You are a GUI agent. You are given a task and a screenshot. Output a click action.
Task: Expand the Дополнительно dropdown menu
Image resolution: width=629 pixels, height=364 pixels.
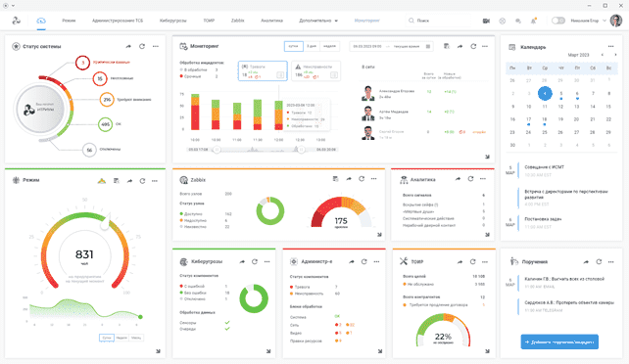318,21
